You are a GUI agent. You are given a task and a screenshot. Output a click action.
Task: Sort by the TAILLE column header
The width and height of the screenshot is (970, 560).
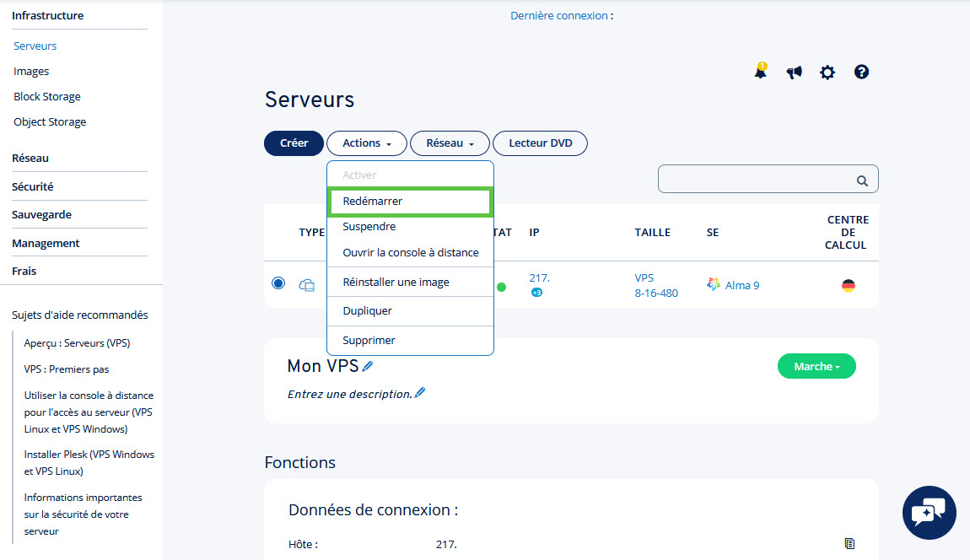click(x=653, y=233)
